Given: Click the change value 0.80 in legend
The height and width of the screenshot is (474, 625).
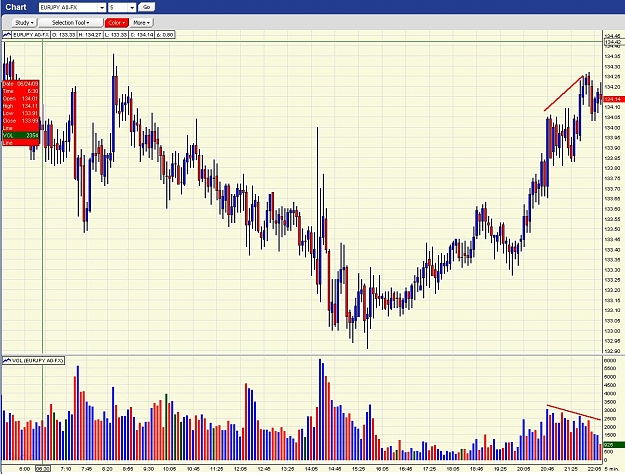Looking at the screenshot, I should [165, 35].
